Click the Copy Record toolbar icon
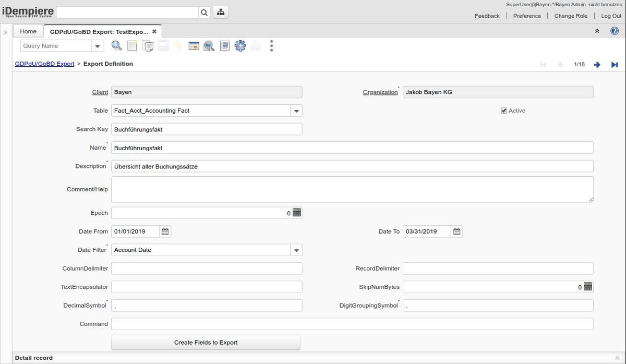This screenshot has width=626, height=364. (148, 46)
